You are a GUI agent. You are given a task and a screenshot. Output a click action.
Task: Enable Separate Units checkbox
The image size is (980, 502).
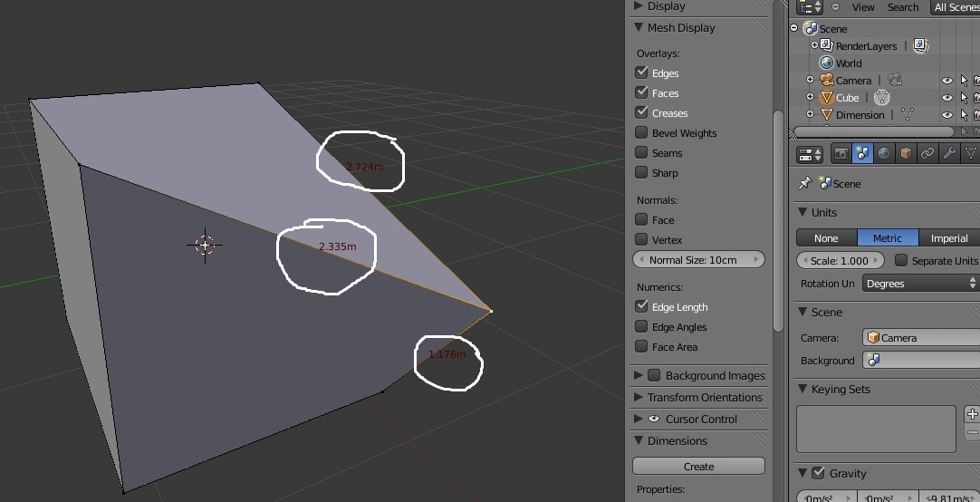click(x=901, y=260)
